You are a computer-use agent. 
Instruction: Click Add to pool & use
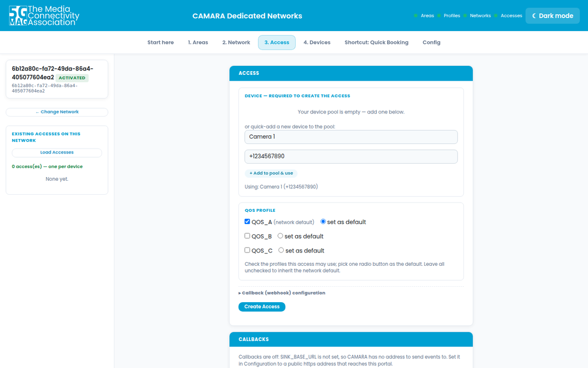pyautogui.click(x=271, y=173)
